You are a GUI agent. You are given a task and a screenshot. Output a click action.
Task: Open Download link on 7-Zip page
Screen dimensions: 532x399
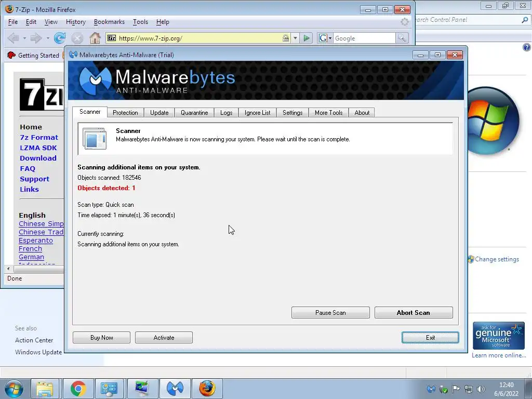(x=38, y=158)
